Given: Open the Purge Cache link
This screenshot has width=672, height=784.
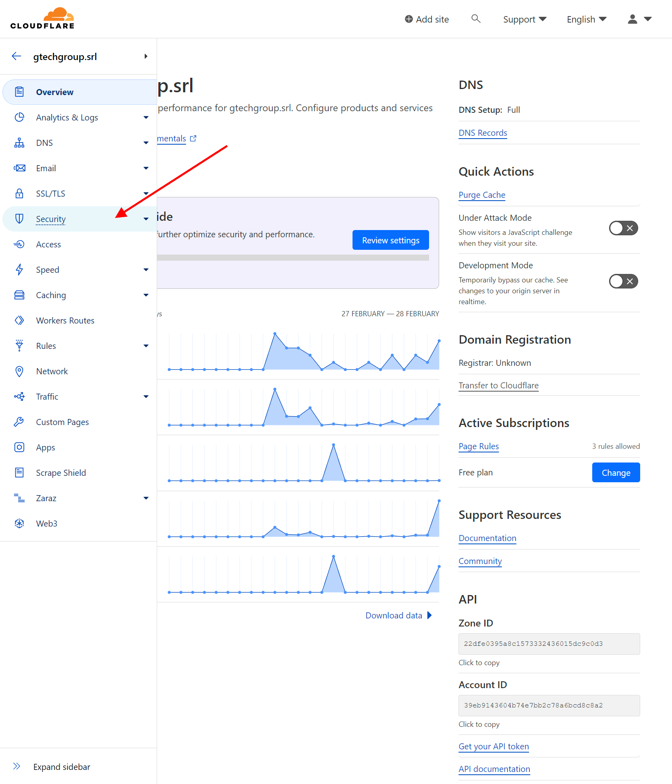Looking at the screenshot, I should coord(482,195).
